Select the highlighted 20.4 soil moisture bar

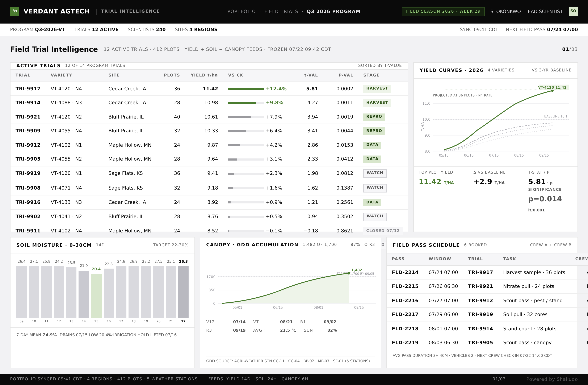(96, 295)
